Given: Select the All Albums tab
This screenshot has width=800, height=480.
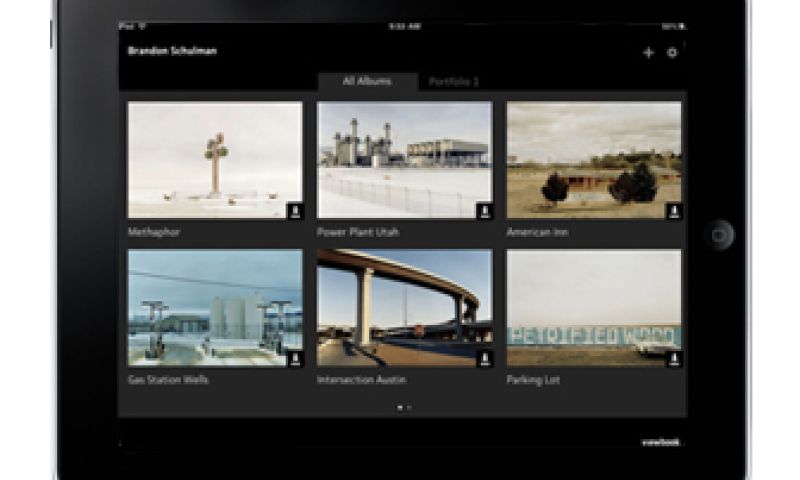Looking at the screenshot, I should (x=368, y=82).
